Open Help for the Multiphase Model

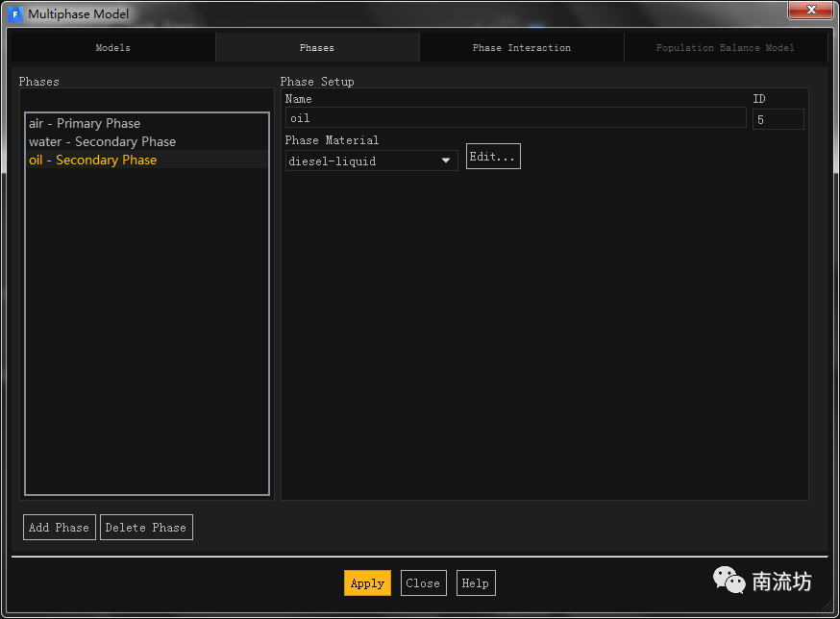pyautogui.click(x=475, y=583)
